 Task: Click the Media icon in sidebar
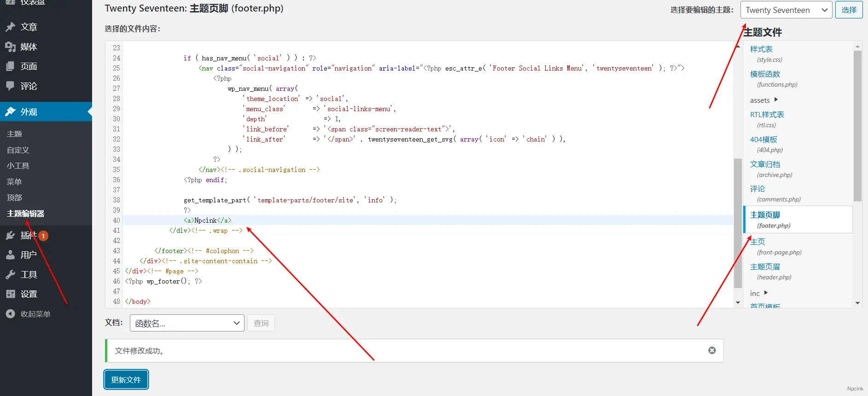[x=10, y=47]
